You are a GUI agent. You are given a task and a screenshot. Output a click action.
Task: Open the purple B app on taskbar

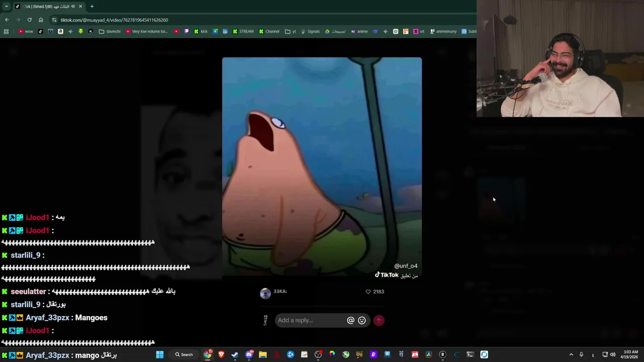click(x=373, y=354)
